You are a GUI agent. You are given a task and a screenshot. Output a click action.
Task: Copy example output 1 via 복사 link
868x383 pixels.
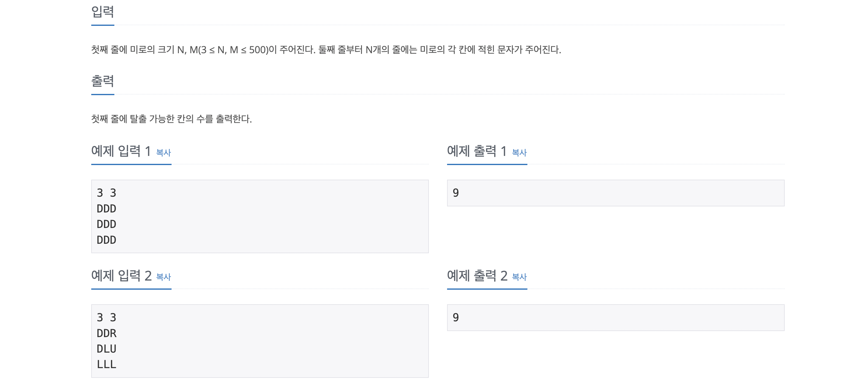point(519,153)
